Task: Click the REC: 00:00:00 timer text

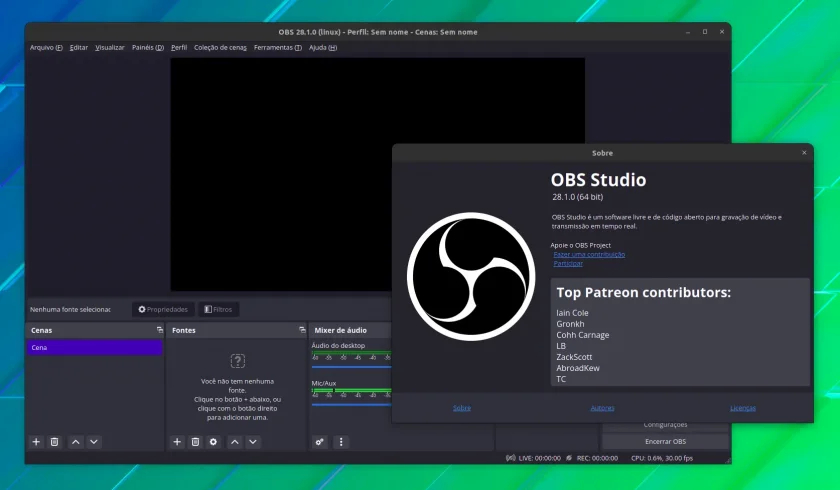Action: pos(597,458)
